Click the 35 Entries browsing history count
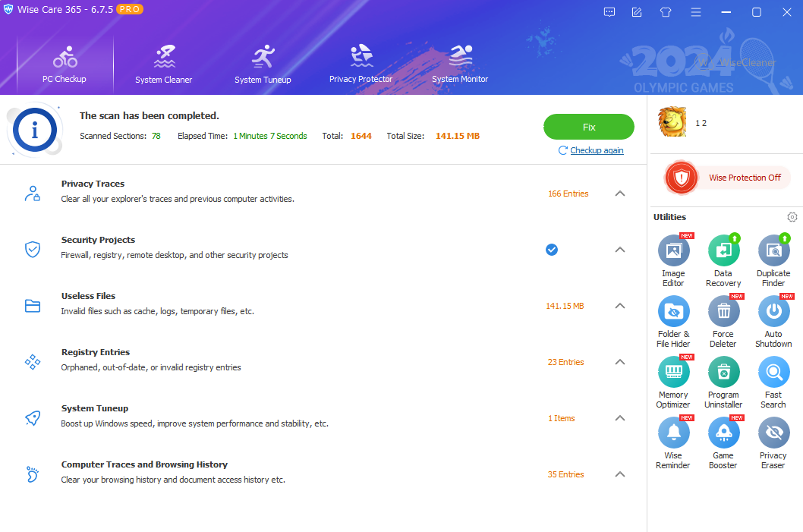Viewport: 803px width, 532px height. [566, 474]
